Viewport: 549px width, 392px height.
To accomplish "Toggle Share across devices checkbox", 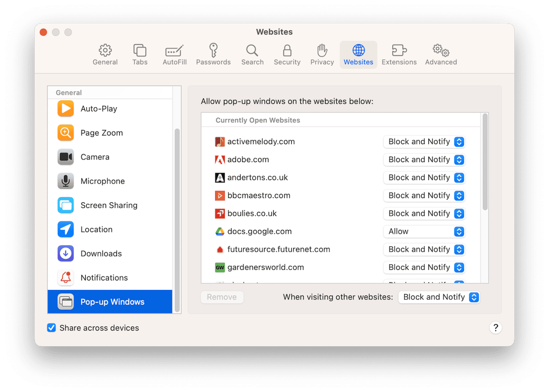I will pos(52,328).
